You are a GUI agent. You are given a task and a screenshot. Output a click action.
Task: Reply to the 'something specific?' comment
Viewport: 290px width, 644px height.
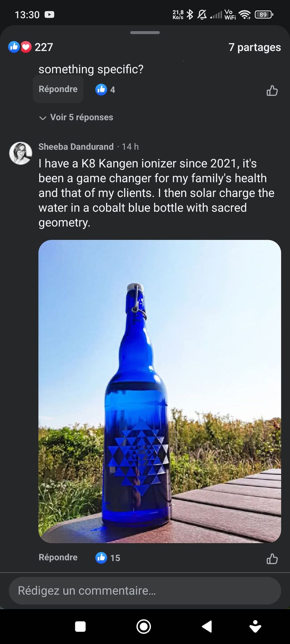point(58,89)
